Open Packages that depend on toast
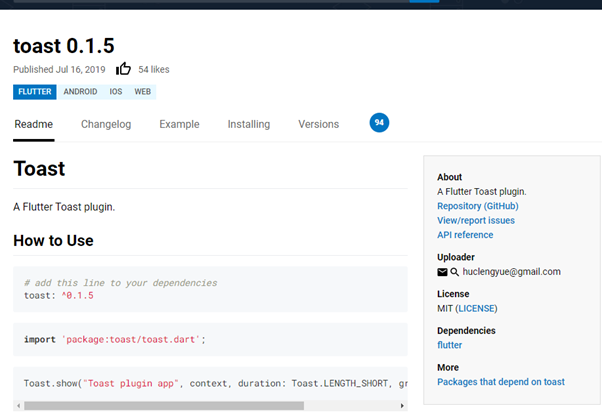Screen dimensions: 602x412 click(x=500, y=381)
